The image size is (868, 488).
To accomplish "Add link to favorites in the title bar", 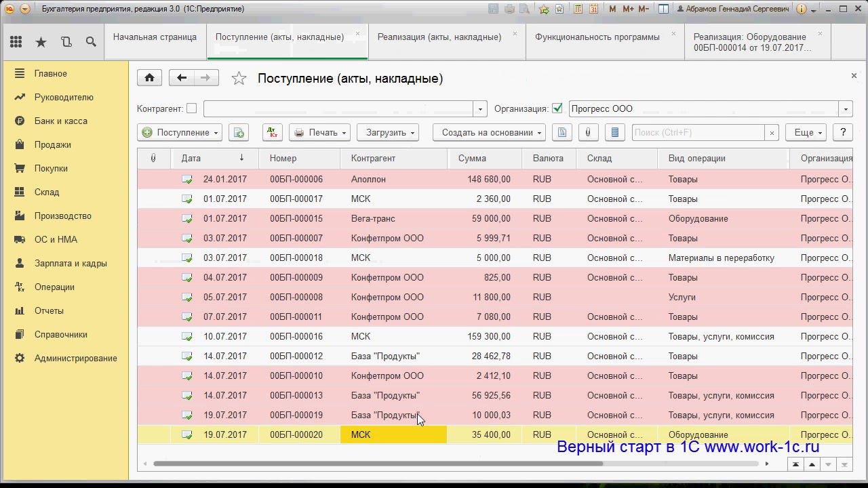I will 544,9.
